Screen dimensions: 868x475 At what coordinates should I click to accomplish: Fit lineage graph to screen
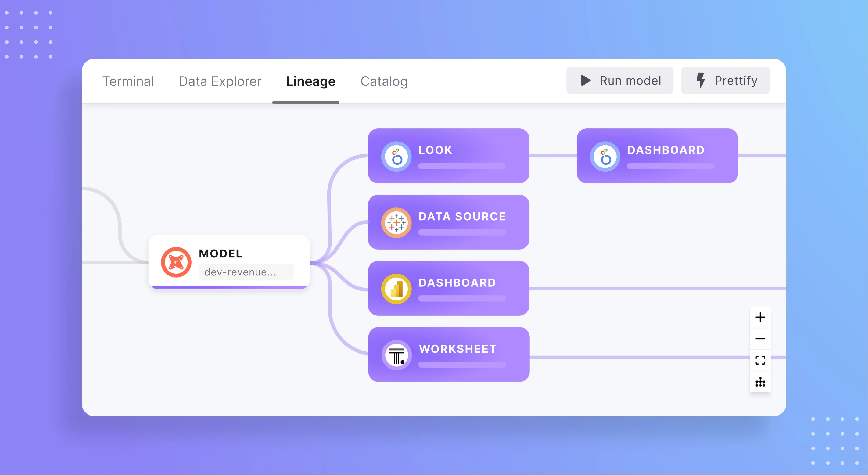tap(760, 360)
